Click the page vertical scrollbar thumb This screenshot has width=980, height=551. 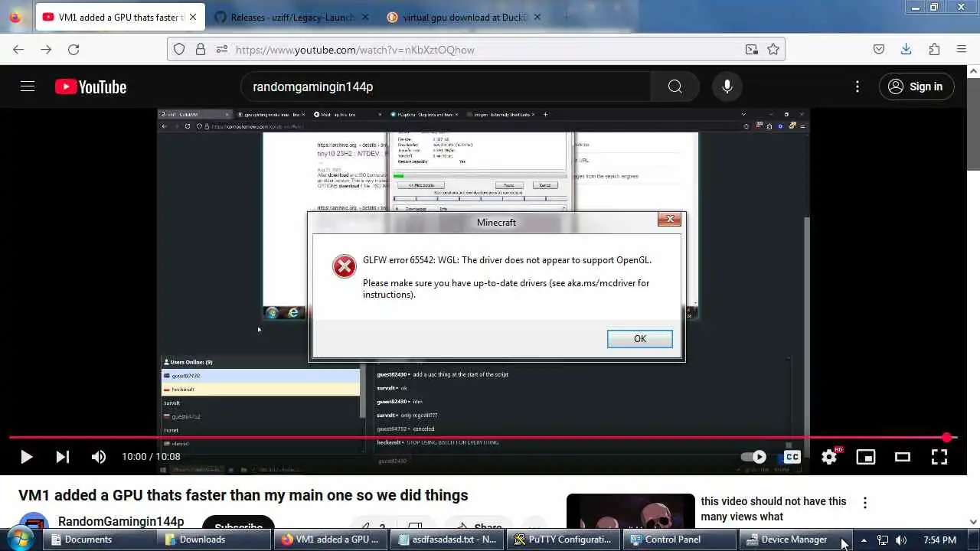[973, 124]
